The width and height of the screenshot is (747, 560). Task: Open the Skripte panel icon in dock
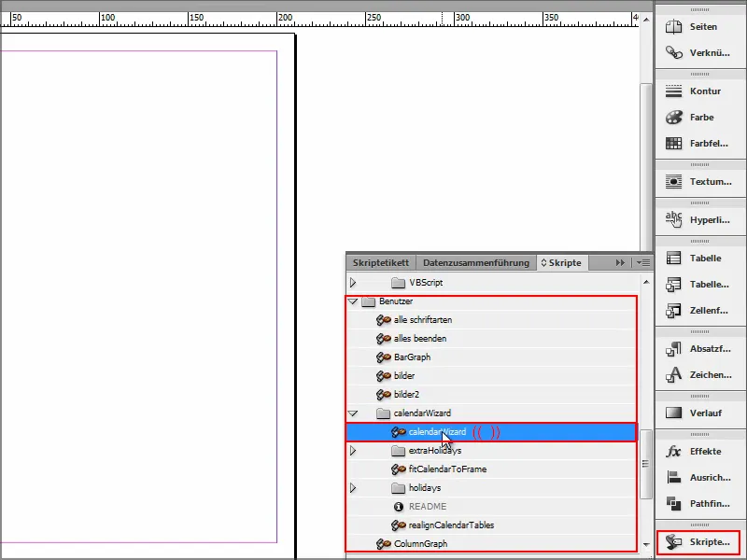coord(673,542)
